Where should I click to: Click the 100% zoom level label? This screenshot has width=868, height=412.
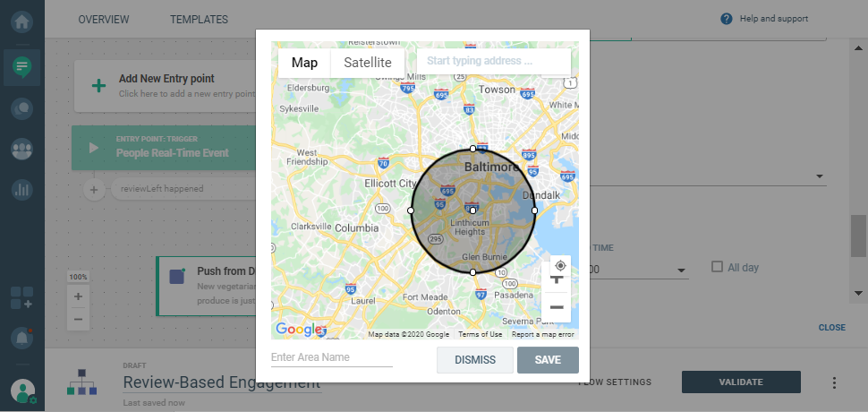click(x=78, y=277)
